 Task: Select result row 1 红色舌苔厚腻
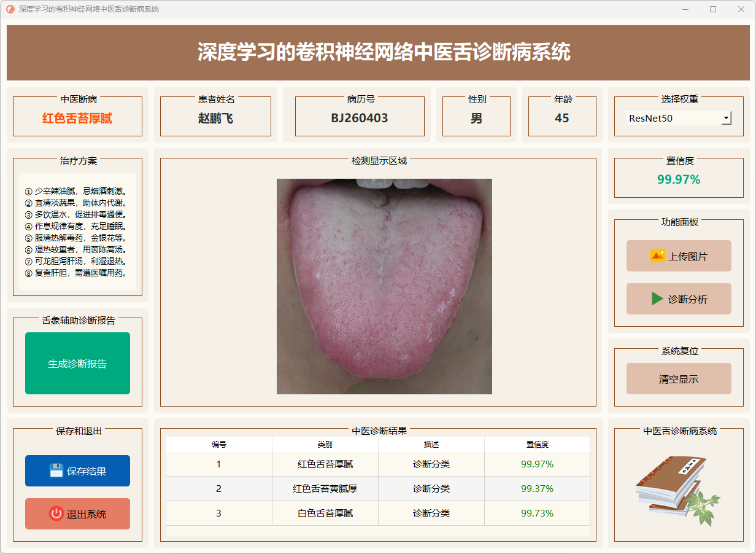click(325, 464)
